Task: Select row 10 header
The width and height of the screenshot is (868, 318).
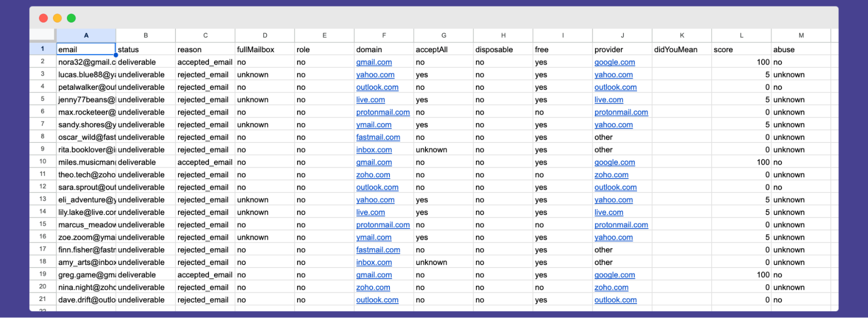Action: [x=43, y=162]
